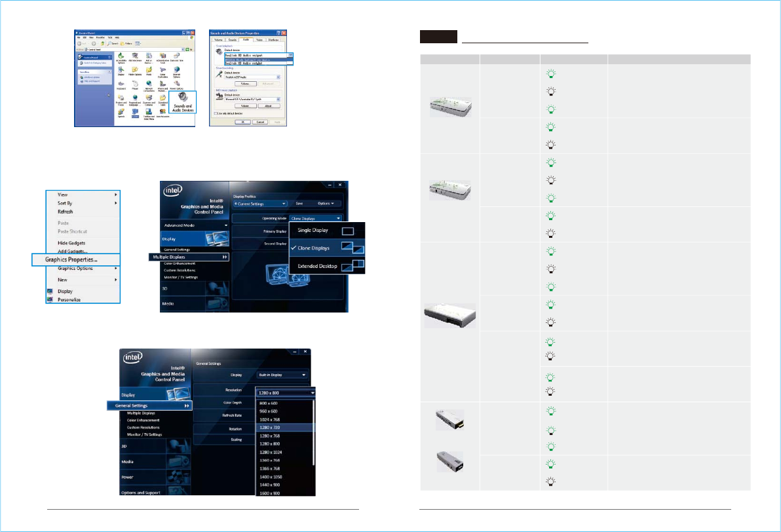
Task: Open the Options dropdown beside Save
Action: [x=326, y=203]
